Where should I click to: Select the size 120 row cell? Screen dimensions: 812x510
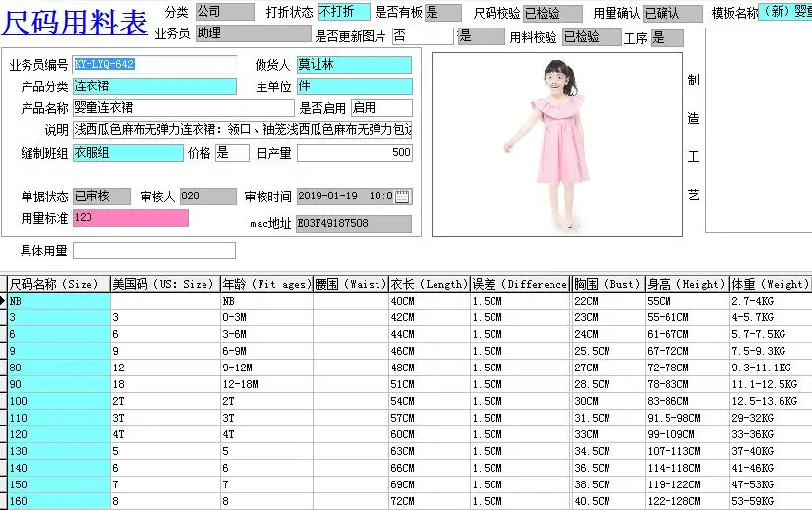click(x=59, y=434)
